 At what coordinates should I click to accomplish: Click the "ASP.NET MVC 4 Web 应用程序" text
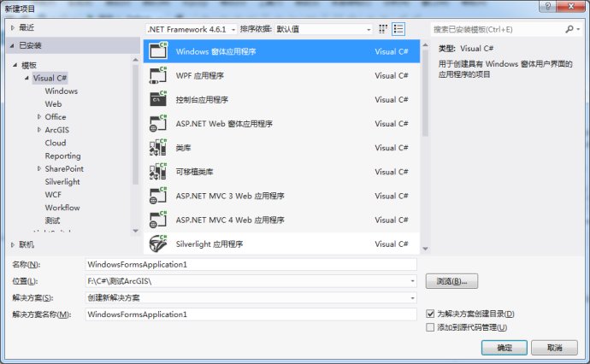pyautogui.click(x=230, y=220)
